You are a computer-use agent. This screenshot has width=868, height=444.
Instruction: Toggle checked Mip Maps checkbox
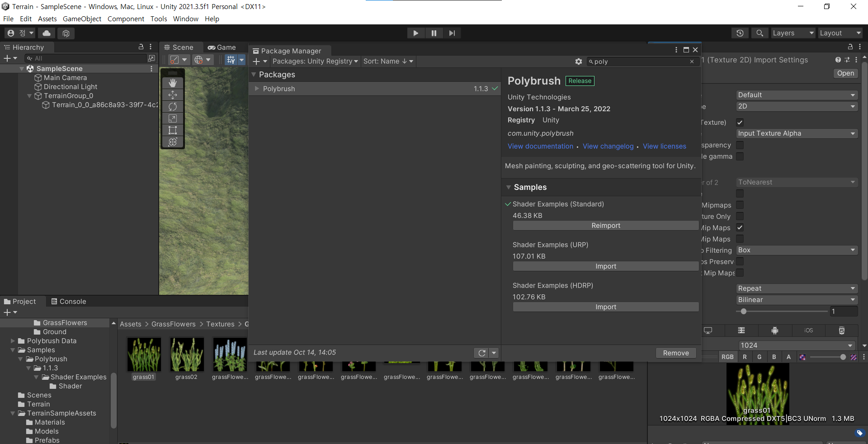(x=740, y=228)
